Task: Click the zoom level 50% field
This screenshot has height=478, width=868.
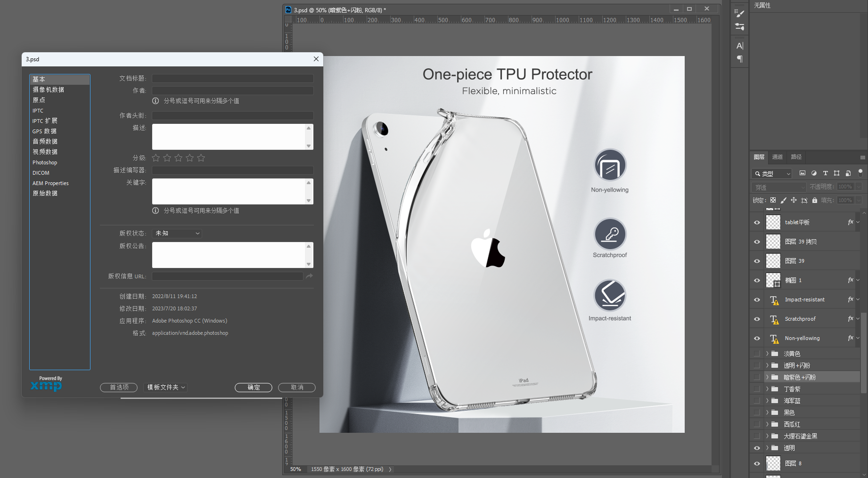Action: (x=296, y=469)
